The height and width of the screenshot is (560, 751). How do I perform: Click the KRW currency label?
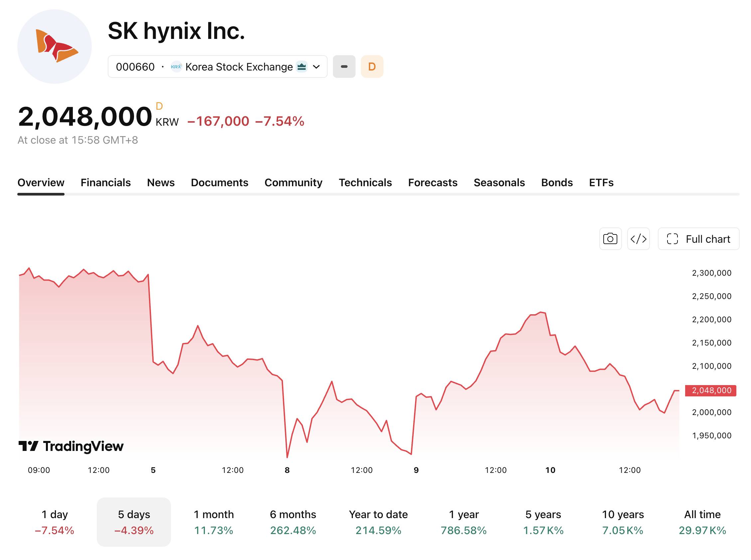click(x=167, y=122)
